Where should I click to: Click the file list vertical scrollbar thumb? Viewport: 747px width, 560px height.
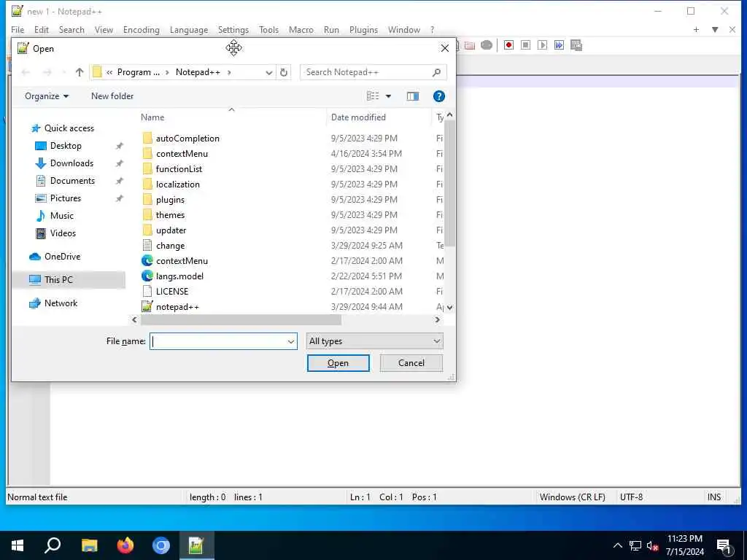tap(449, 183)
